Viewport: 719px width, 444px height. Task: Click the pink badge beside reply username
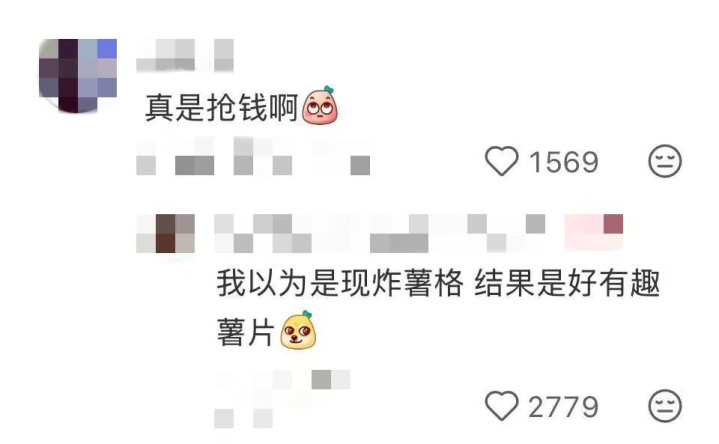pyautogui.click(x=594, y=232)
